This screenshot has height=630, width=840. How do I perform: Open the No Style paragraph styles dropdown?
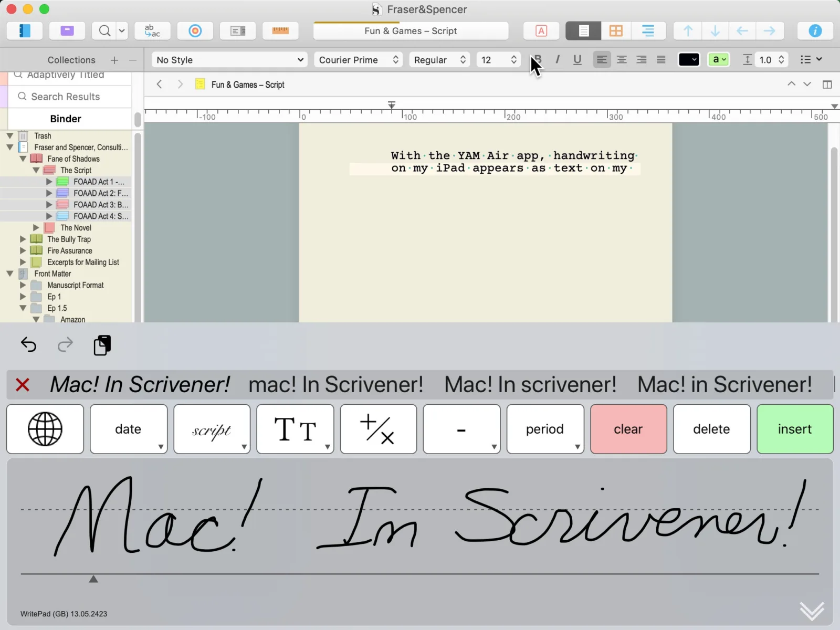point(229,59)
